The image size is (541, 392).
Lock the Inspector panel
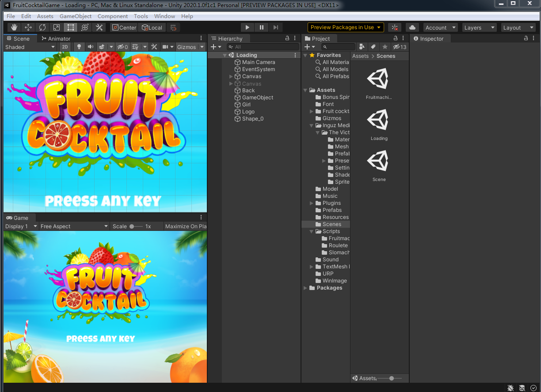point(526,38)
